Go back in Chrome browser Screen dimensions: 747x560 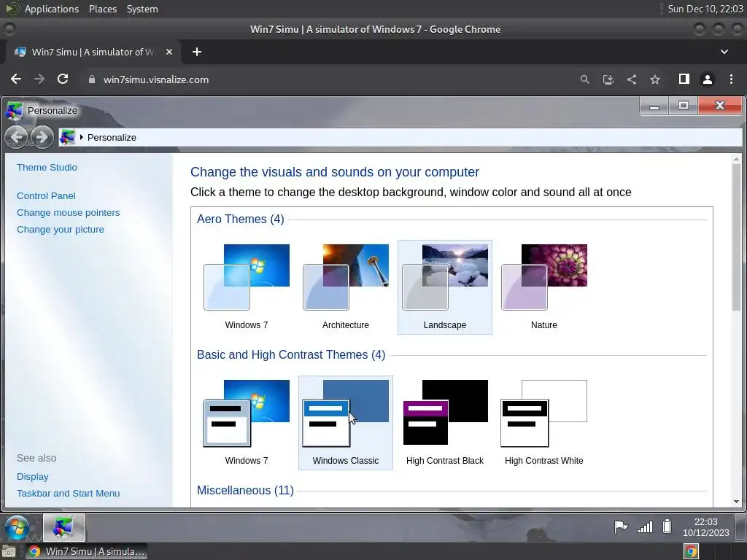pyautogui.click(x=16, y=79)
